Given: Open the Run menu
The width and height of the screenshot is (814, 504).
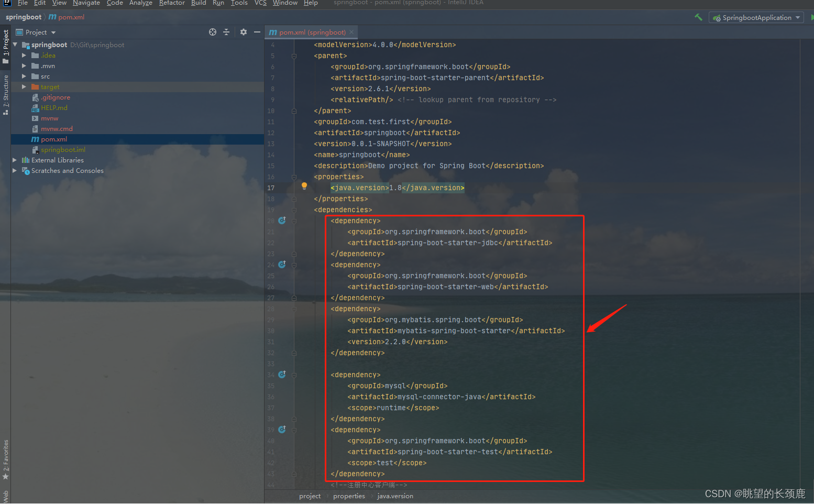Looking at the screenshot, I should click(218, 3).
